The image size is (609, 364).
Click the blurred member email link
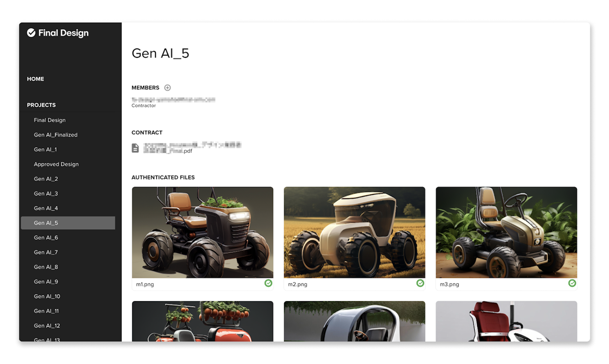[x=173, y=100]
